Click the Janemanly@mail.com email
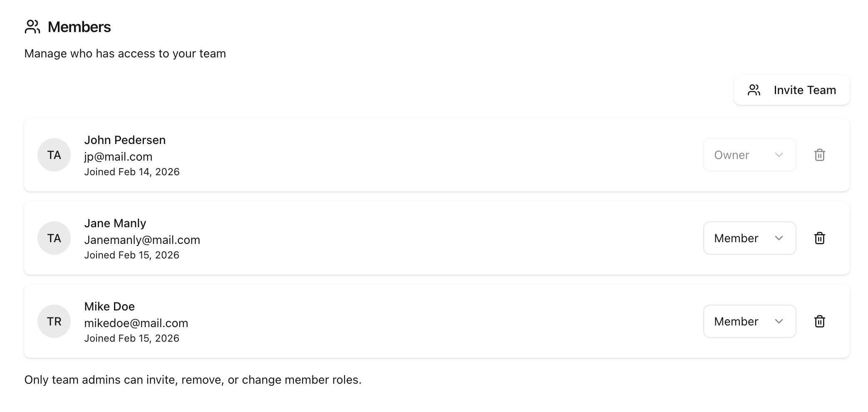This screenshot has width=868, height=412. pyautogui.click(x=142, y=240)
